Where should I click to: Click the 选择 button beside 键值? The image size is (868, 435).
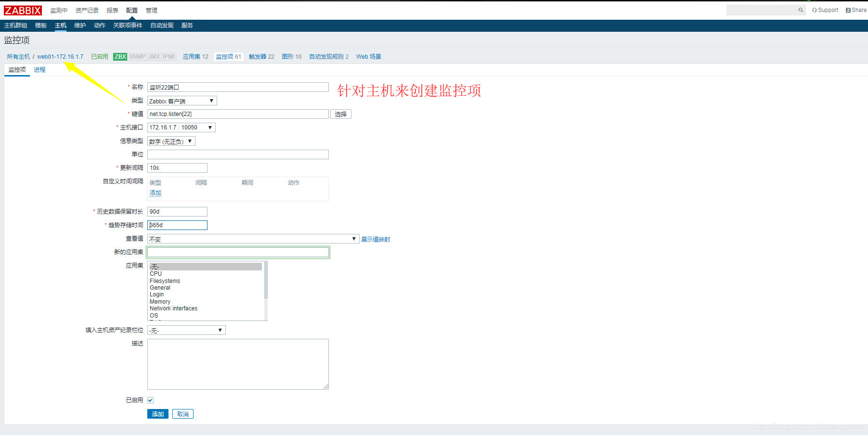(x=341, y=114)
